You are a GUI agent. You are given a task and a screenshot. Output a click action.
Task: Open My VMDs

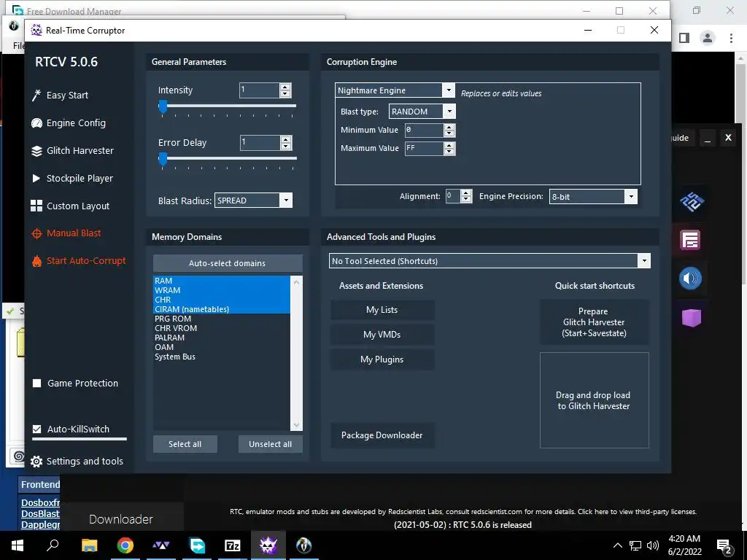pyautogui.click(x=382, y=335)
